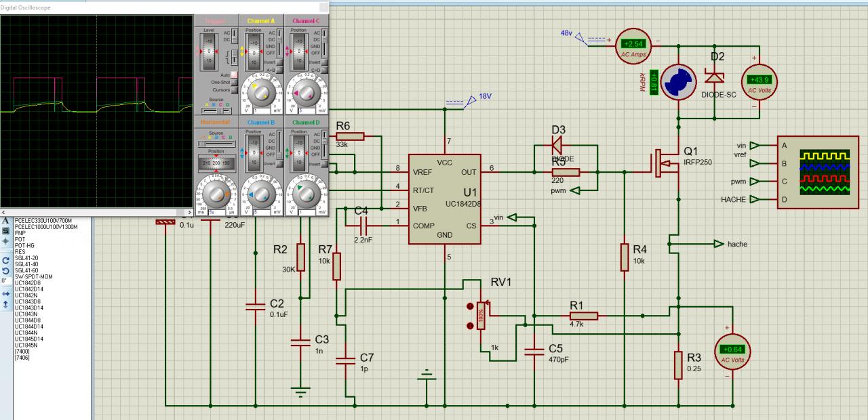Select RES in the device list
Screen dimensions: 868x420
coord(20,252)
